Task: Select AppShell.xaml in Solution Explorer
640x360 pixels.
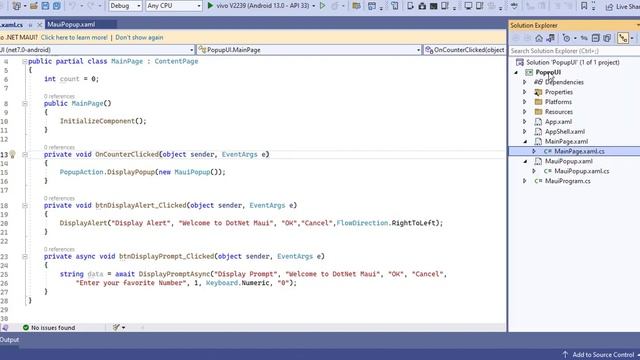Action: pyautogui.click(x=564, y=131)
